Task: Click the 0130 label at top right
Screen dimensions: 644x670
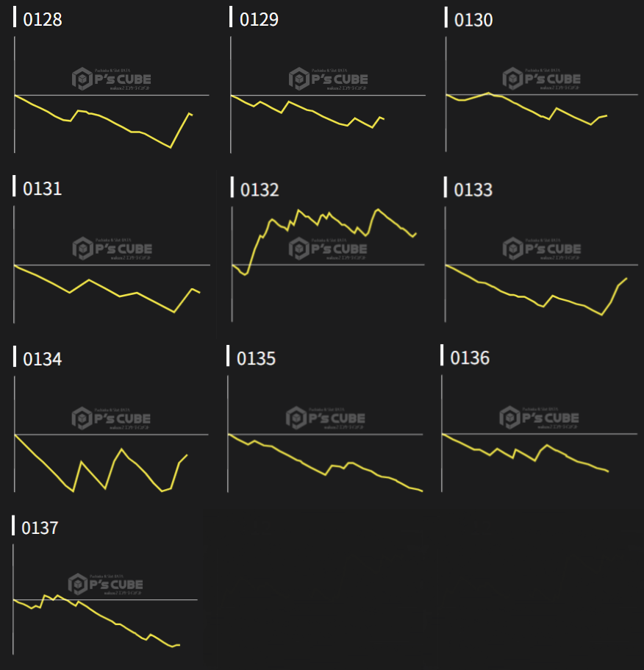Action: [x=473, y=20]
